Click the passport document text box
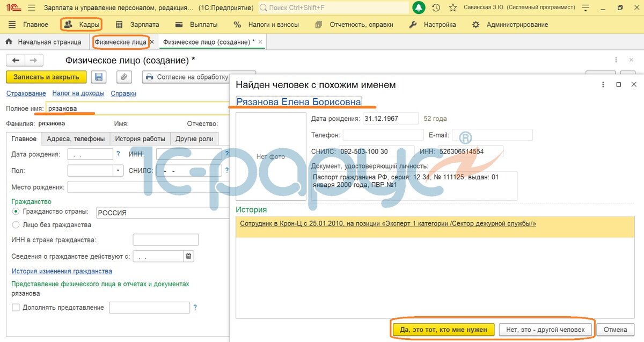This screenshot has height=342, width=644. [414, 186]
